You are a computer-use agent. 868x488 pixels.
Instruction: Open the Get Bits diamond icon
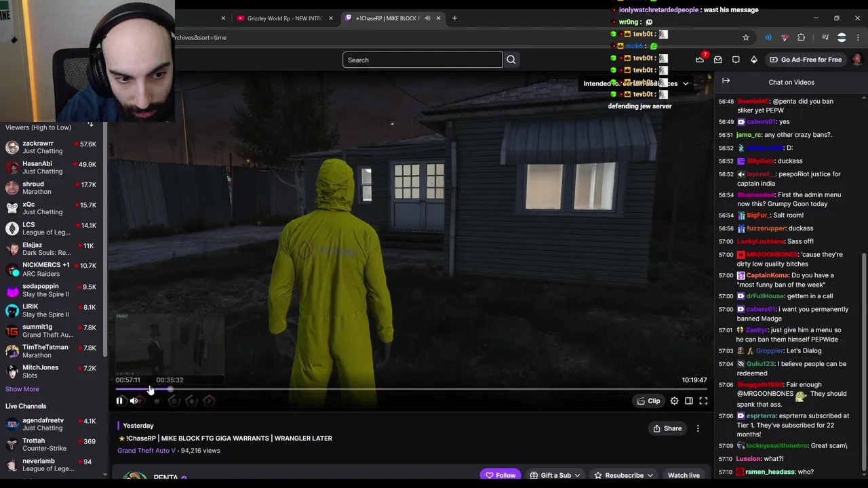click(753, 60)
